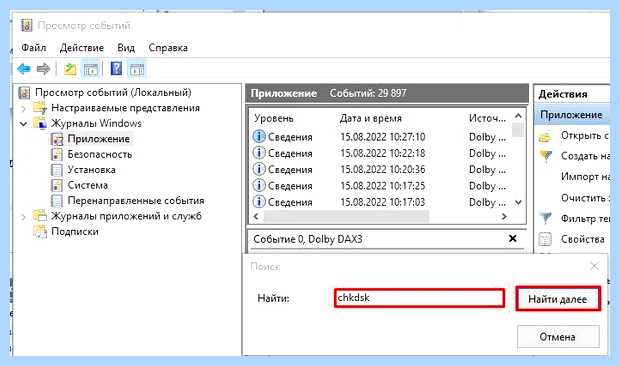Click horizontal scrollbar right arrow
Viewport: 620px width, 366px height.
tap(504, 216)
